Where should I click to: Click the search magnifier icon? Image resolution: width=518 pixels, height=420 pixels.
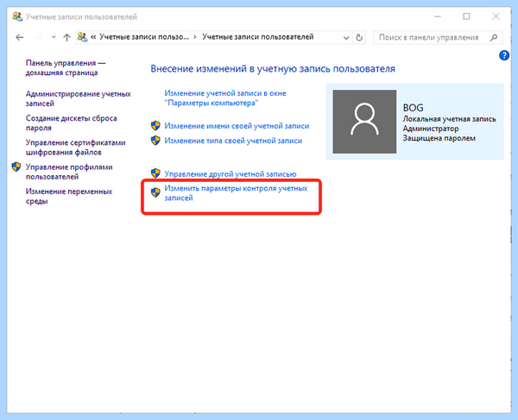point(494,38)
